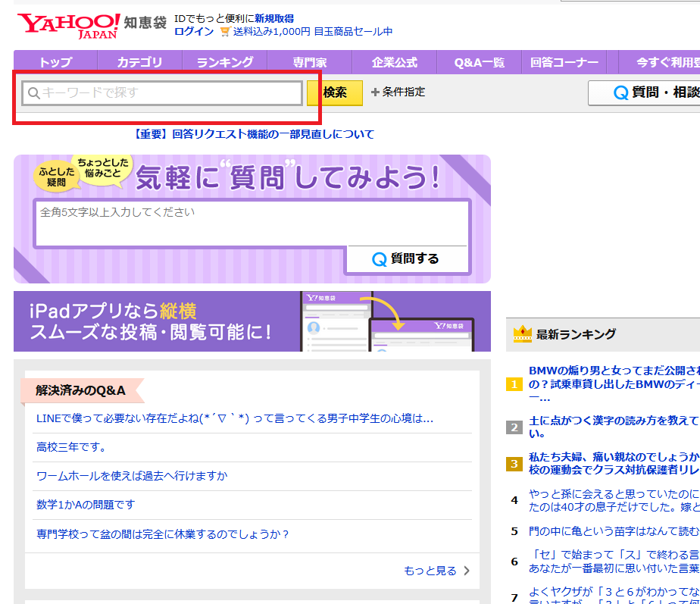Focus the キーワードで探す search field
Screen dimensions: 700x604
(162, 93)
